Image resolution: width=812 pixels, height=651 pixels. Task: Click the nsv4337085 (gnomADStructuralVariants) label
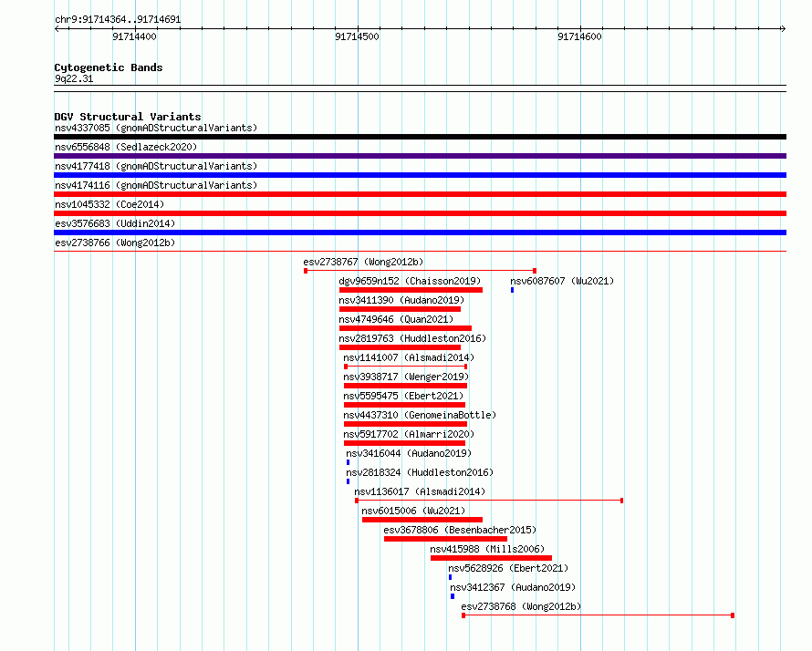pyautogui.click(x=156, y=128)
